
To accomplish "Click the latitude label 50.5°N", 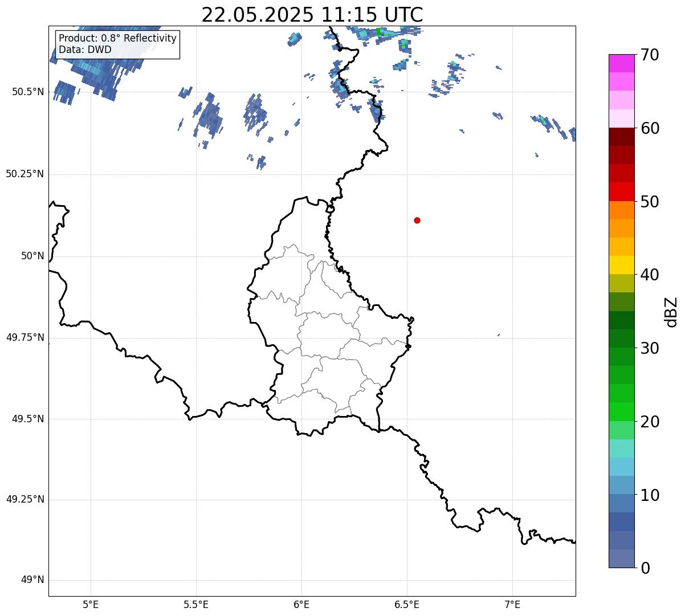I will (28, 92).
